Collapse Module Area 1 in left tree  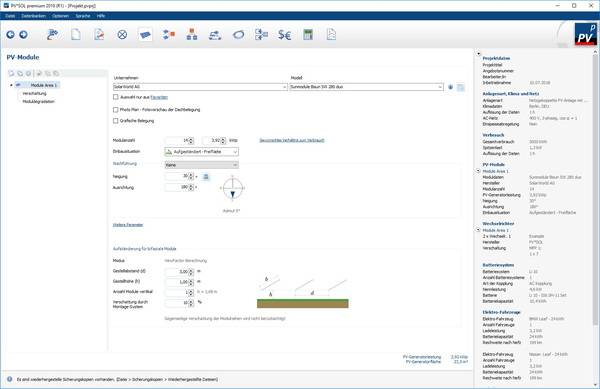pos(11,85)
